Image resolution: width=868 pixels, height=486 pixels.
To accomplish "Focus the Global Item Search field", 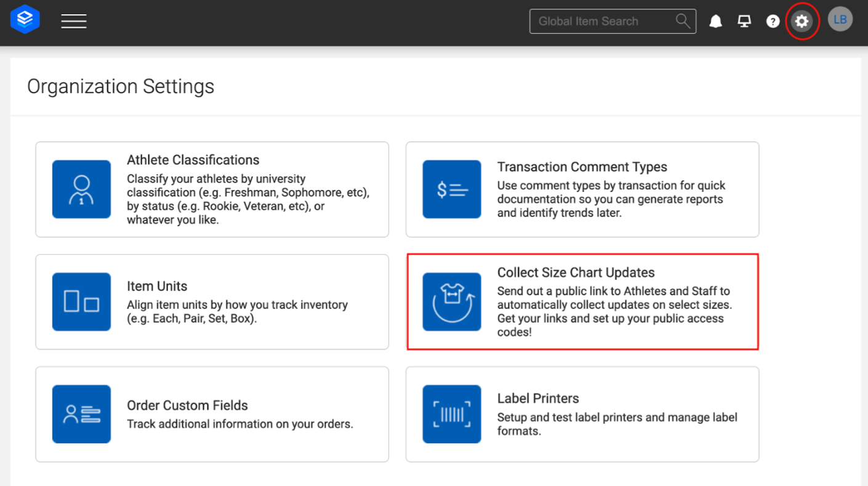I will click(x=613, y=21).
